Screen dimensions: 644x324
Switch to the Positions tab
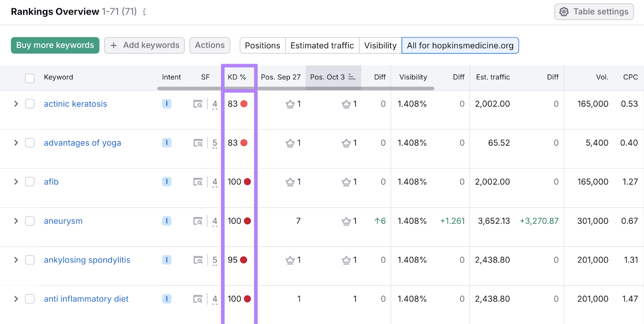(262, 45)
